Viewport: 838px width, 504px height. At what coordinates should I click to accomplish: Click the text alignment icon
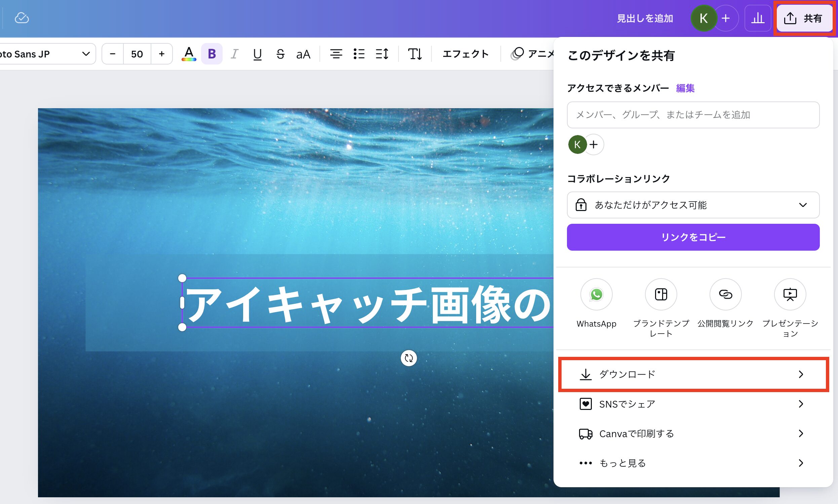point(335,54)
